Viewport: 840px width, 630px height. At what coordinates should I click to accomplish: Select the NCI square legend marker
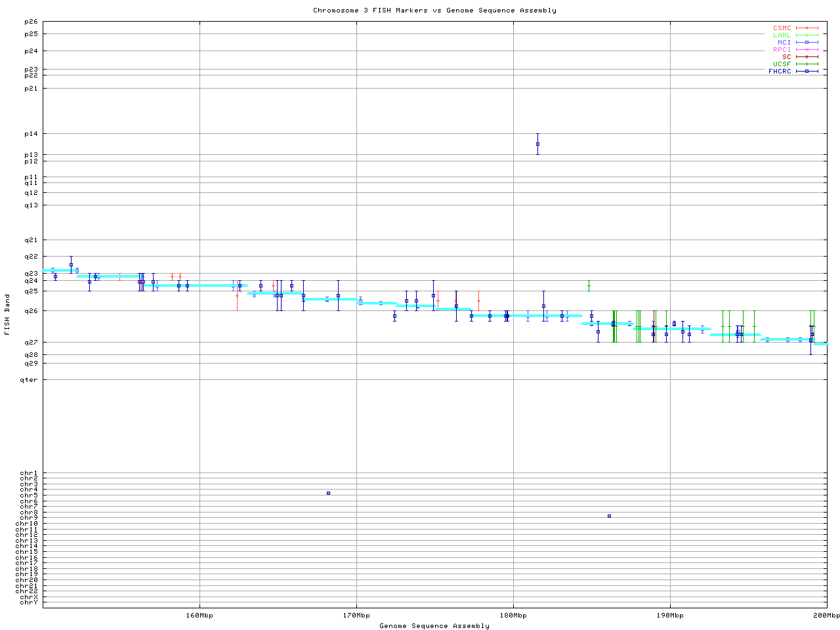[807, 43]
